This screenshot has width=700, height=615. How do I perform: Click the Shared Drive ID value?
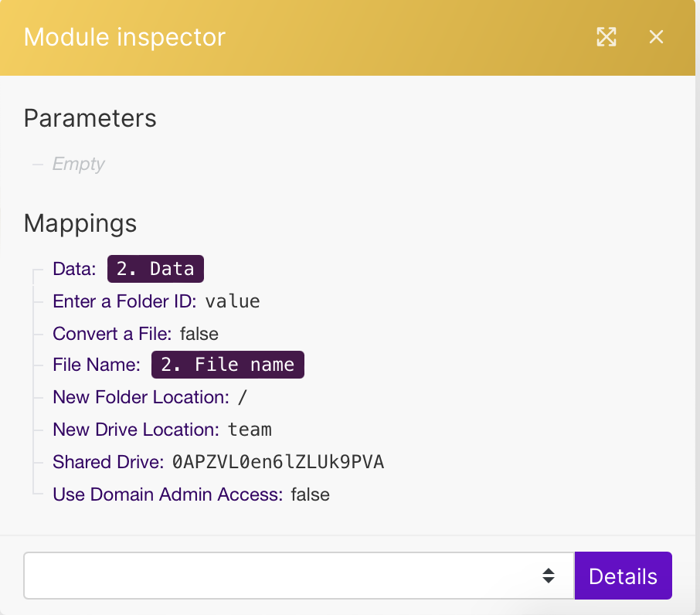tap(278, 462)
